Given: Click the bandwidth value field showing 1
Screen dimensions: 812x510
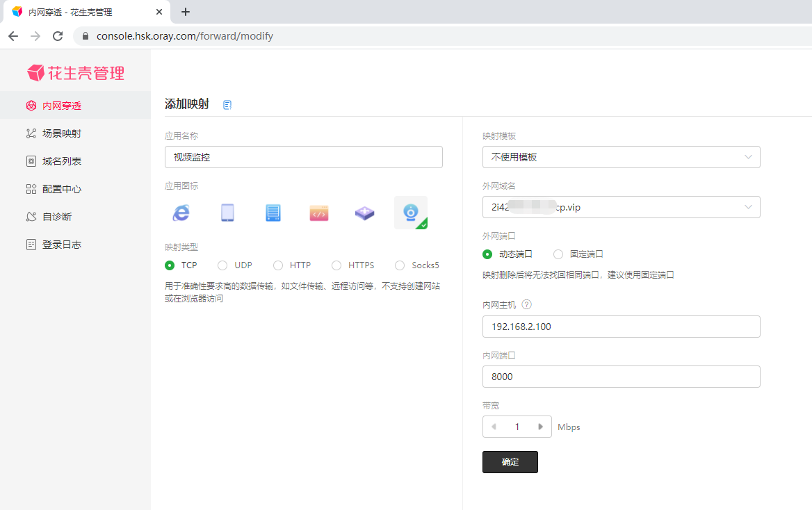Looking at the screenshot, I should click(x=517, y=427).
